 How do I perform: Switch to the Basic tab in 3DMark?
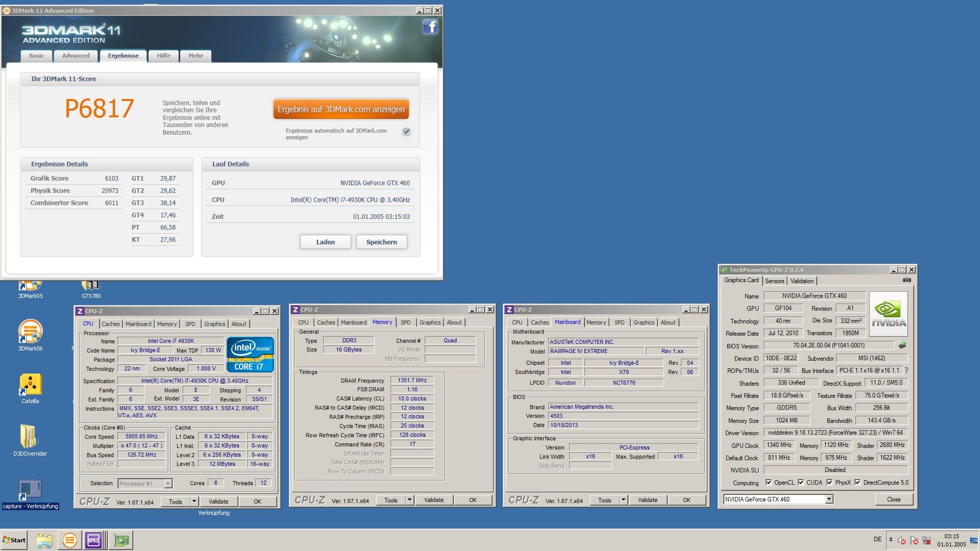[36, 56]
